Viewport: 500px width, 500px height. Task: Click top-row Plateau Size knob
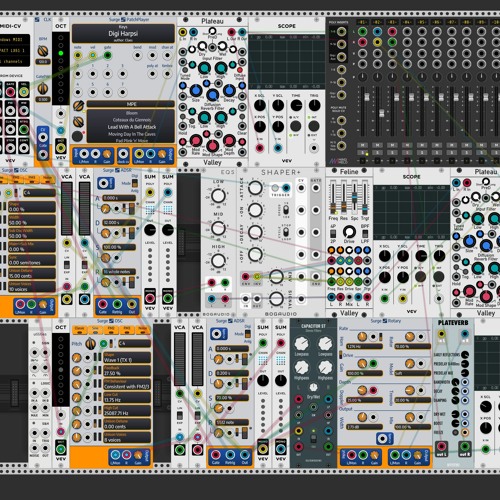[196, 91]
